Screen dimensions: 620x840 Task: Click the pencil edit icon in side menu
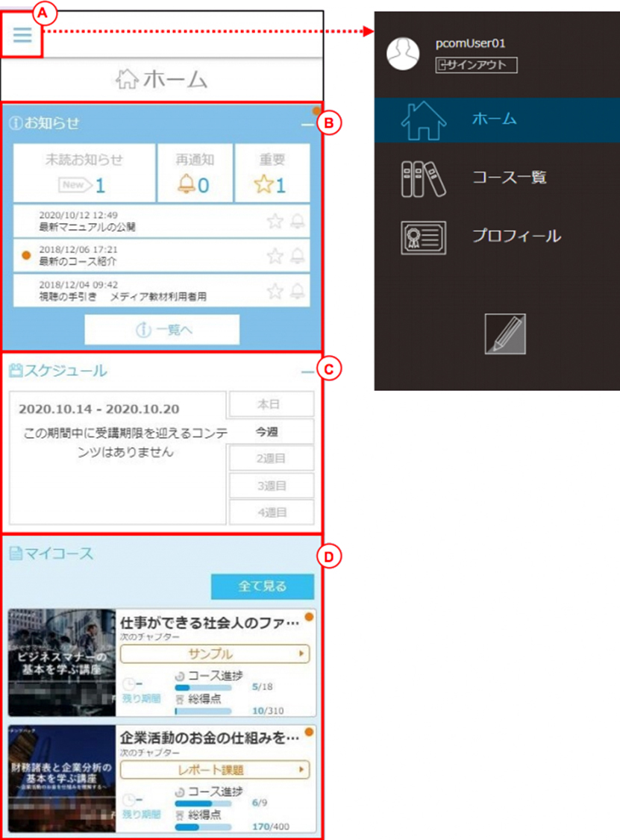click(505, 333)
